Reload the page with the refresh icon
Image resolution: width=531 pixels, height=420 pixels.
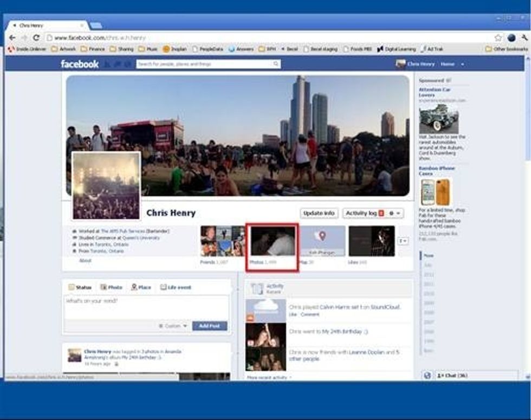point(36,37)
